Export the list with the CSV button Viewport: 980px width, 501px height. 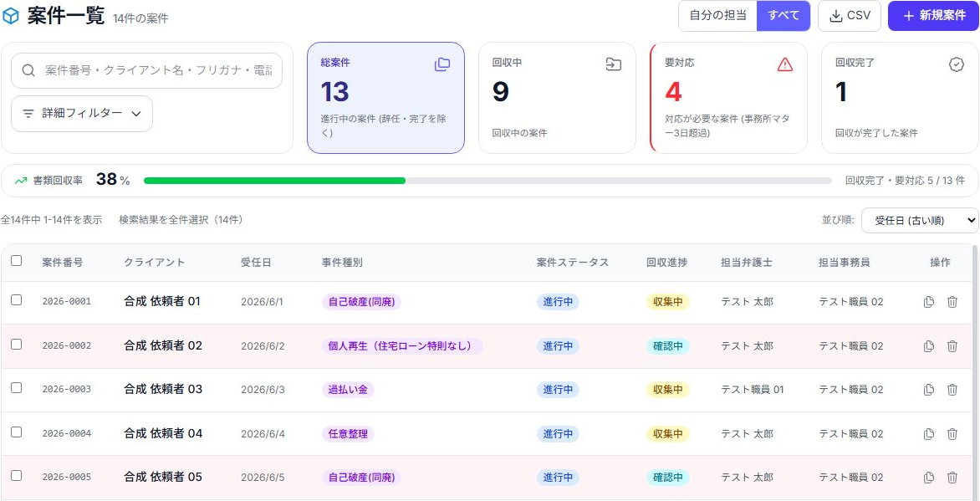coord(850,16)
